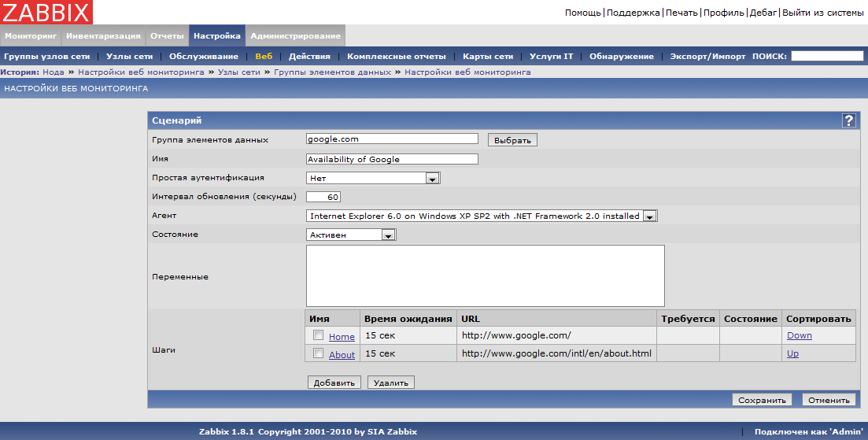Image resolution: width=868 pixels, height=440 pixels.
Task: Click the URL http://www.google.com/ cell
Action: click(556, 335)
